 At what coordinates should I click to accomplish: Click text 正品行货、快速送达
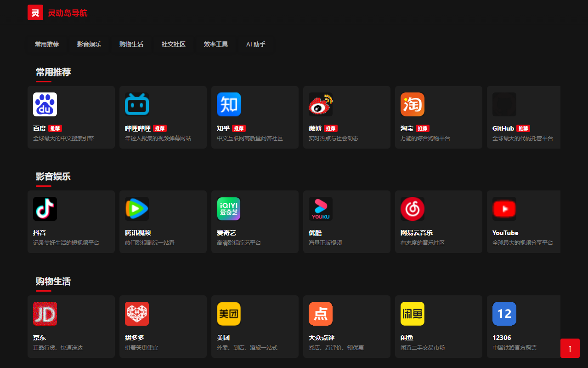[58, 348]
